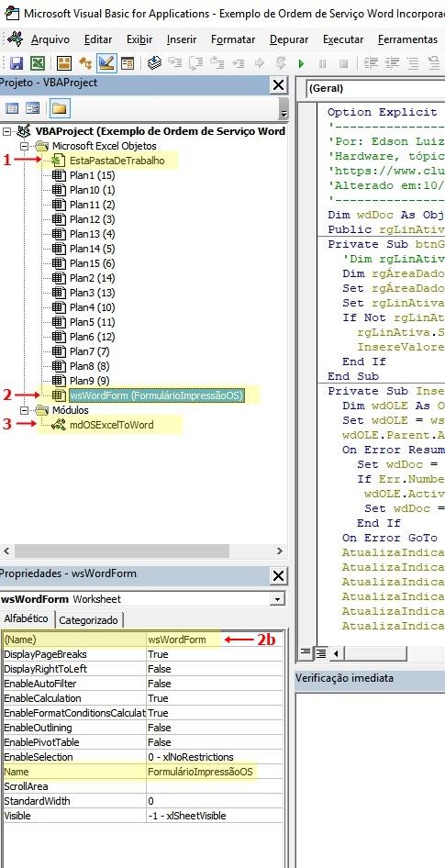The width and height of the screenshot is (445, 868).
Task: Select Plan10 (1) sheet object
Action: 92,190
